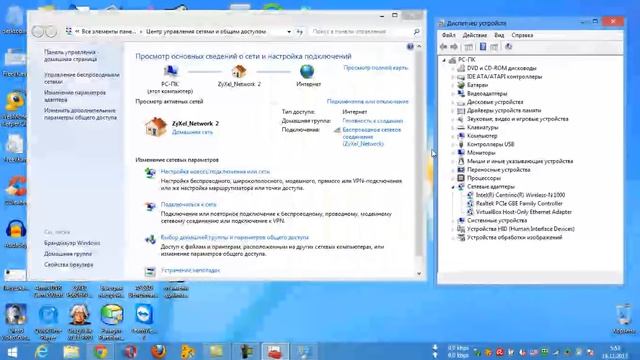Screen dimensions: 640x360
Task: Open the 'Действие' menu in Device Manager
Action: [x=475, y=36]
